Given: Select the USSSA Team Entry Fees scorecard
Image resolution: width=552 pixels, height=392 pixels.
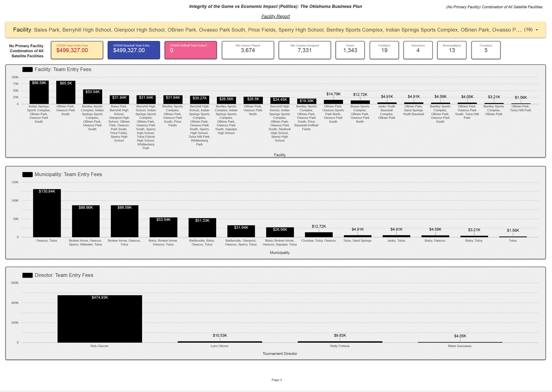Looking at the screenshot, I should click(x=77, y=50).
